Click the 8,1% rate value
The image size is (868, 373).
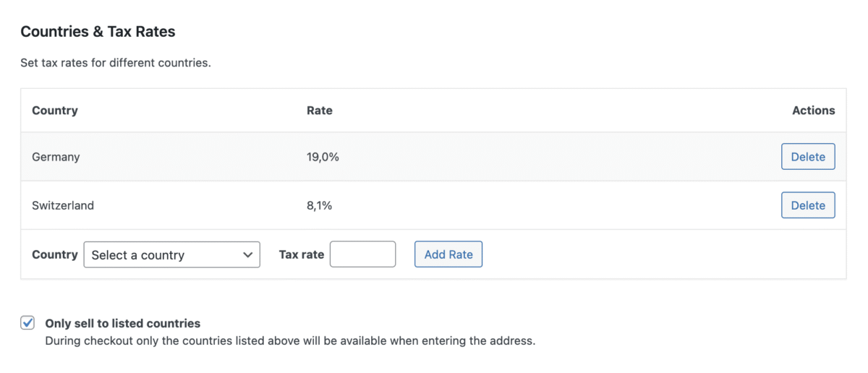[320, 205]
